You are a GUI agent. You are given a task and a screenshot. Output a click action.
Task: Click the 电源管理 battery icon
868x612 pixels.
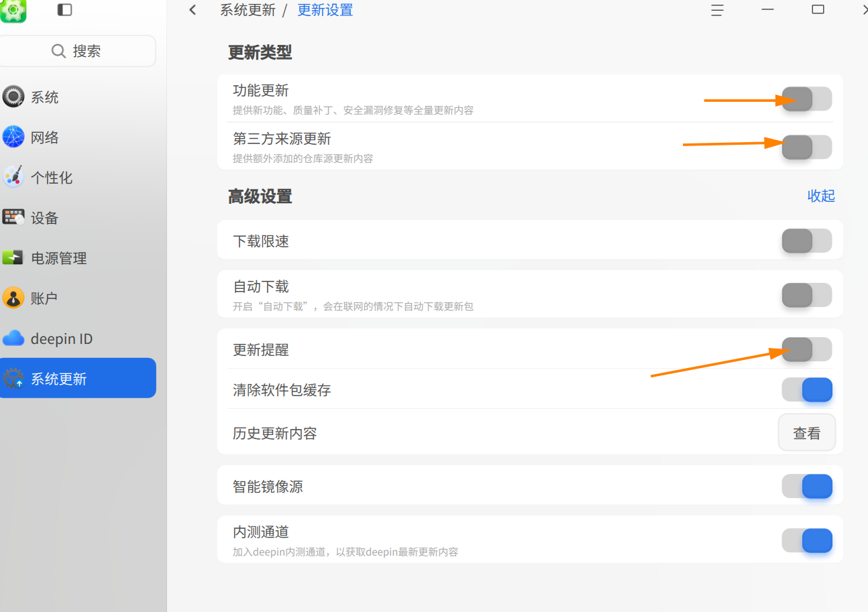13,258
